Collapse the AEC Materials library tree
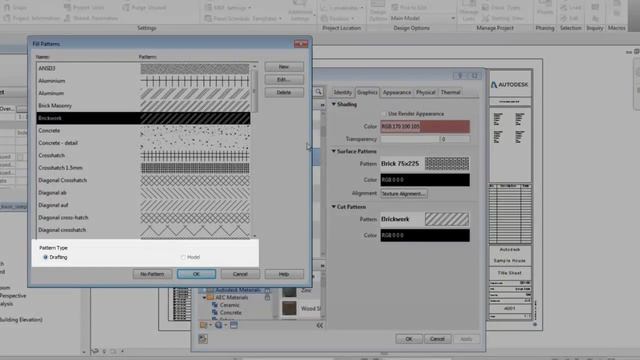This screenshot has height=360, width=640. point(204,298)
